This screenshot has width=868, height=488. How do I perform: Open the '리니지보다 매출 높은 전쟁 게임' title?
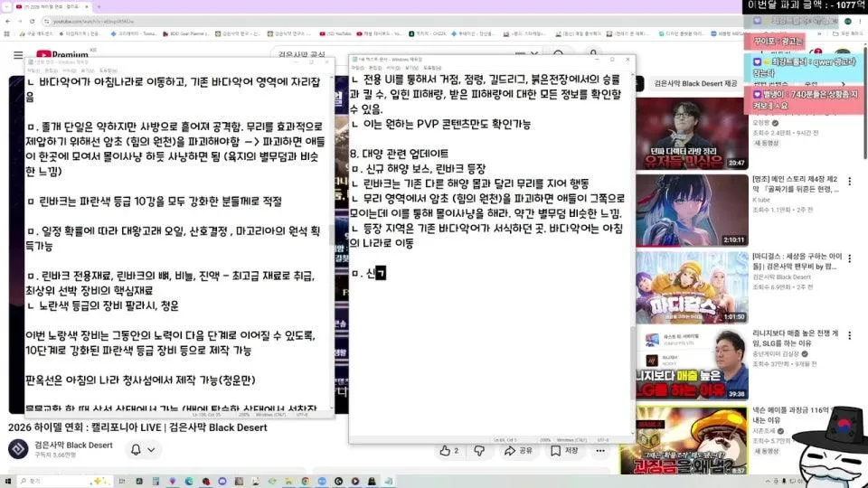tap(796, 338)
